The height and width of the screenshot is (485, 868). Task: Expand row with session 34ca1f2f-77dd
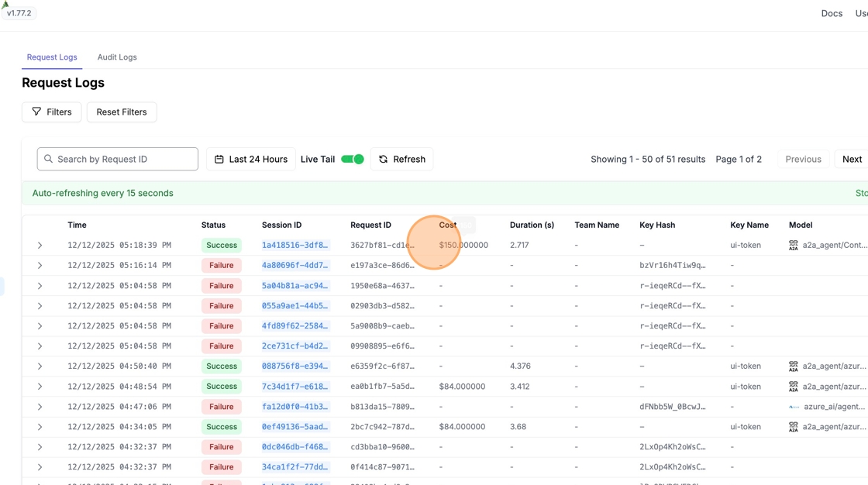40,467
